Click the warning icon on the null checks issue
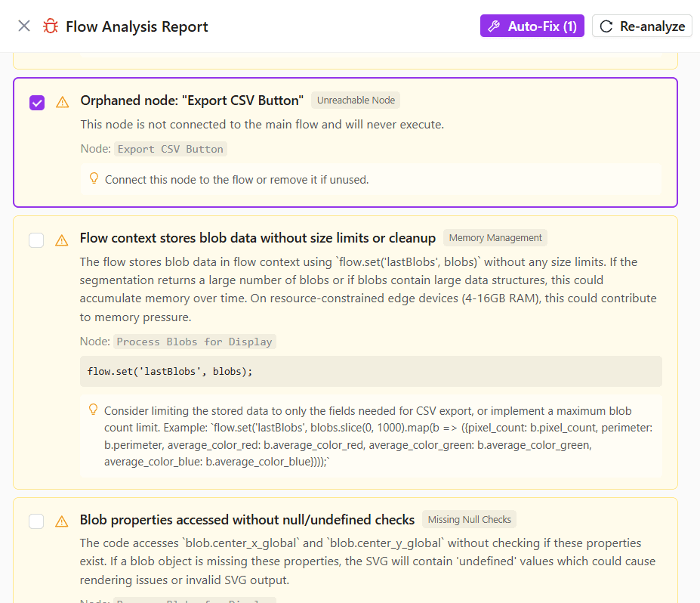Image resolution: width=700 pixels, height=603 pixels. coord(62,521)
